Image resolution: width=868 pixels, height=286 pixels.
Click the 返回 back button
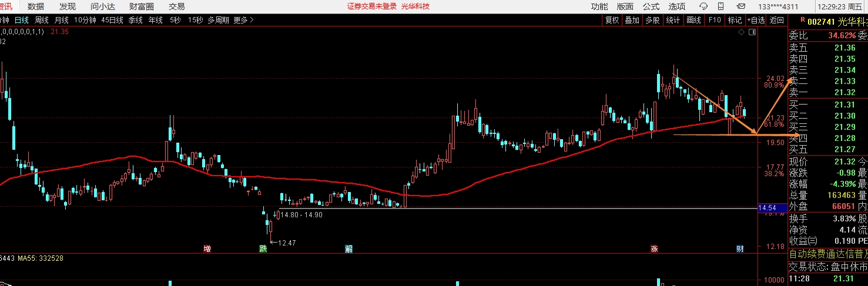tap(777, 20)
